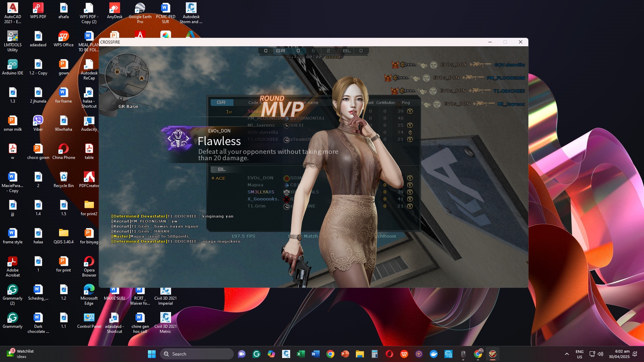Open the clock and date flyout
This screenshot has width=644, height=362.
(x=619, y=354)
